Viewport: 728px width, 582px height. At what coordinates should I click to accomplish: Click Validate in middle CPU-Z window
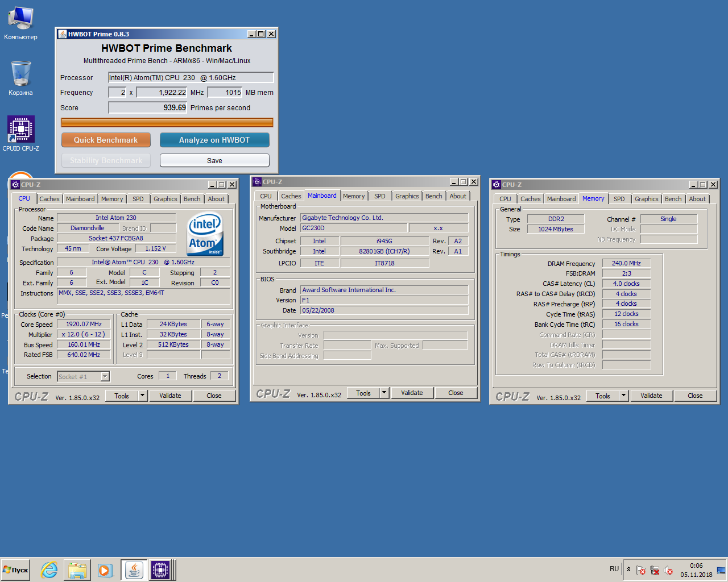(412, 393)
